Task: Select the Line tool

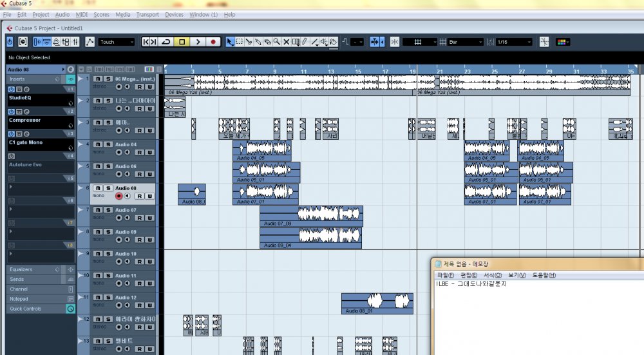Action: click(x=315, y=42)
